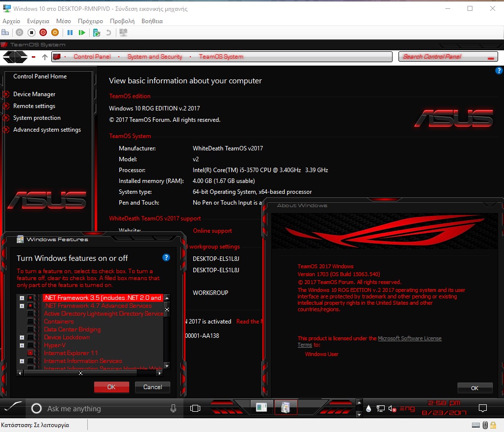This screenshot has width=504, height=432.
Task: Open Advanced system settings
Action: tap(47, 130)
